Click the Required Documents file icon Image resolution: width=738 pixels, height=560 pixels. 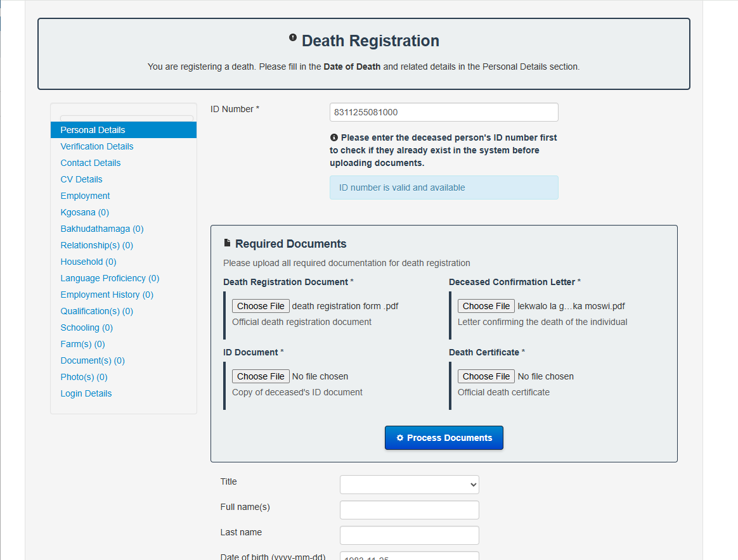pyautogui.click(x=228, y=243)
